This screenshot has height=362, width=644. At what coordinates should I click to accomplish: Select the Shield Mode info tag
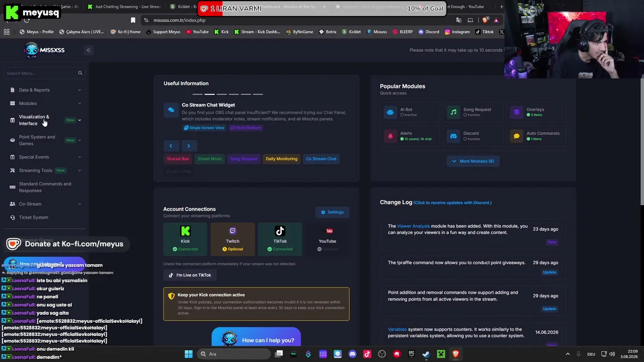209,159
